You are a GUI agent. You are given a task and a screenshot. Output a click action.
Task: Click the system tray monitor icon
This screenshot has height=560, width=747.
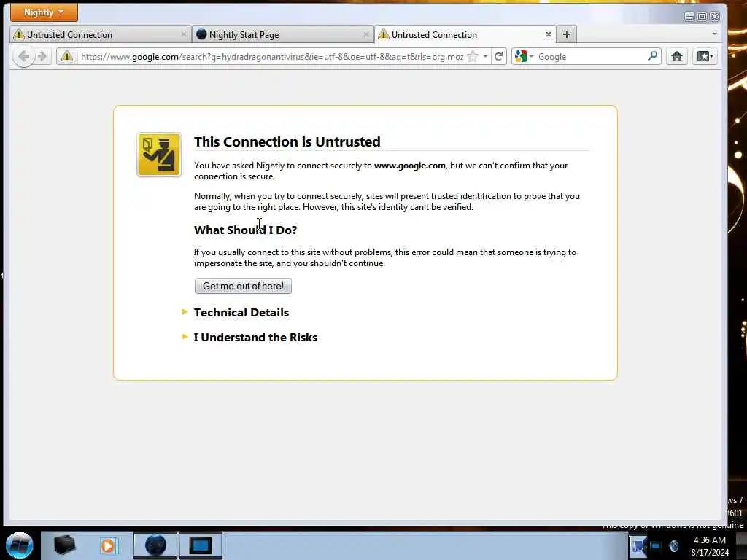656,545
